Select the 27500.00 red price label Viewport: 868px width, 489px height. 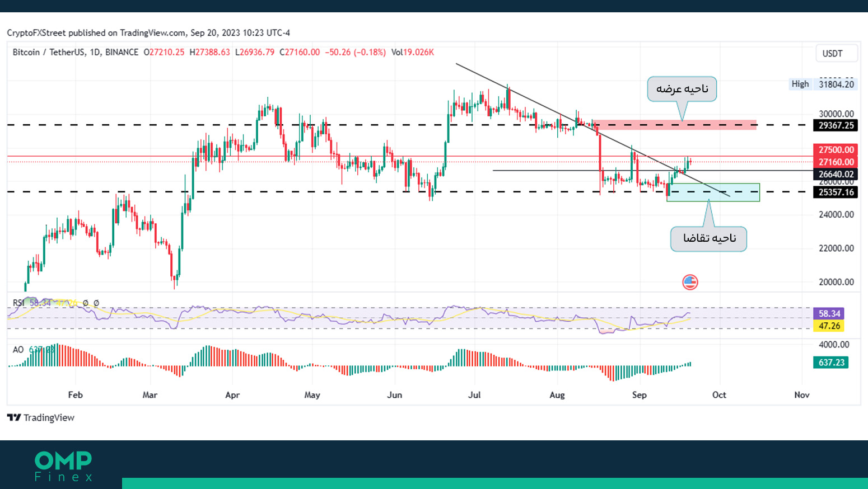pos(836,150)
